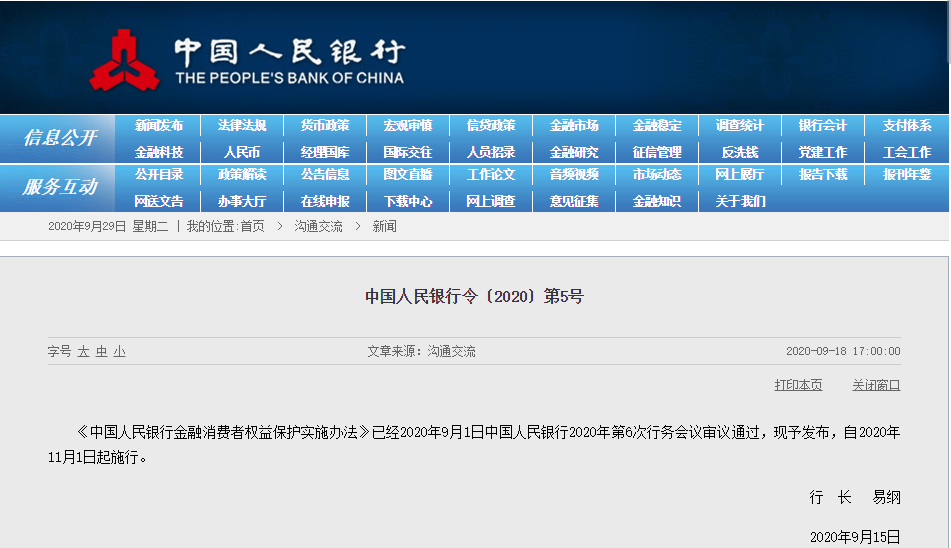Screen dimensions: 951x548
Task: Open the 新闻发布 menu item
Action: point(159,126)
